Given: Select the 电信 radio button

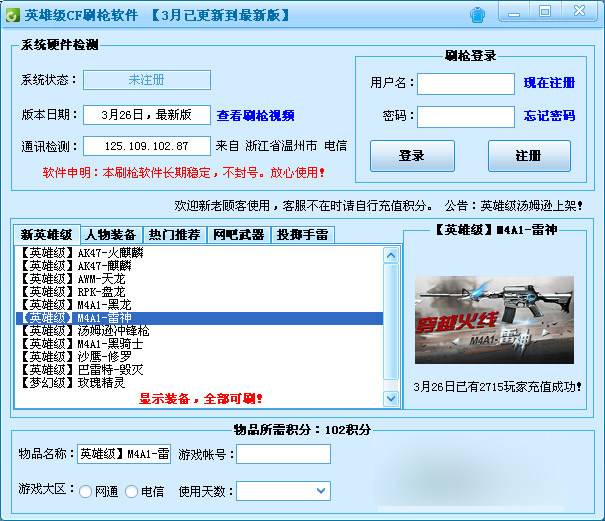Looking at the screenshot, I should click(x=131, y=492).
